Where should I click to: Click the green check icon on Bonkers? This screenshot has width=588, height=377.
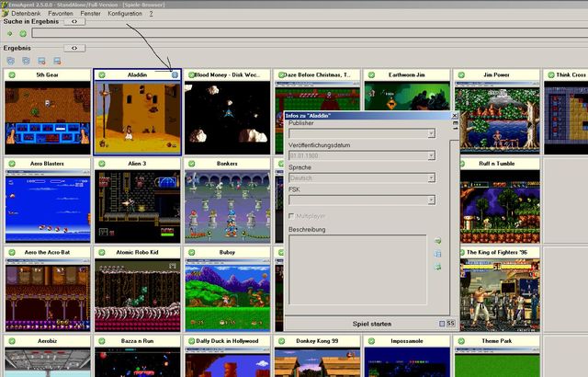point(192,164)
